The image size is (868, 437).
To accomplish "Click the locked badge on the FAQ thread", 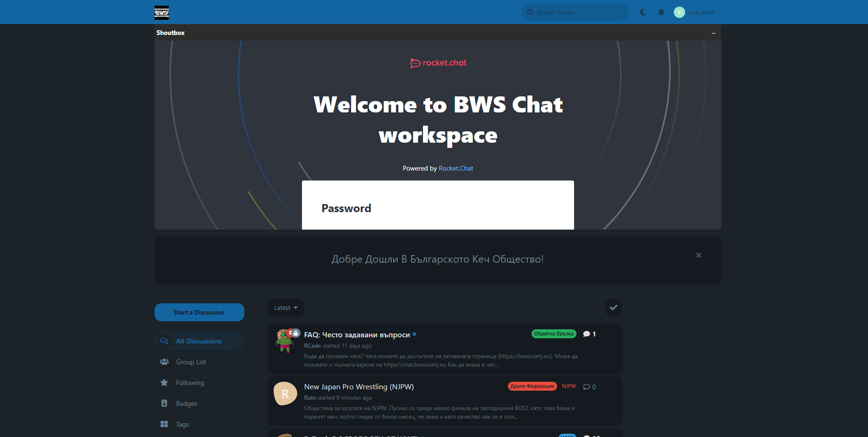I will pos(296,333).
